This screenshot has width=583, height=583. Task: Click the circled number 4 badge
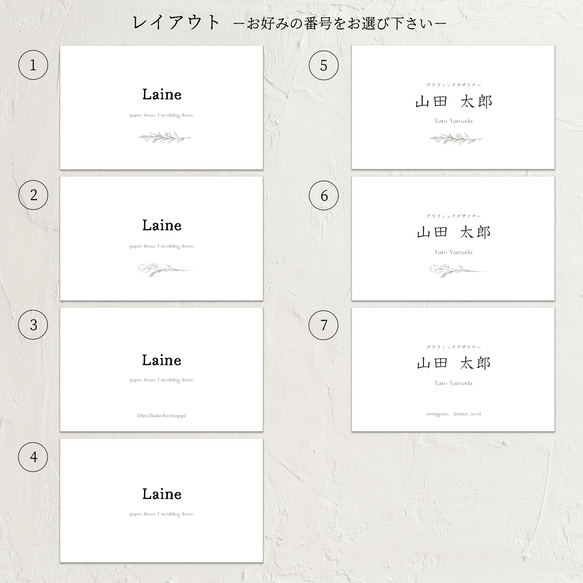pos(33,457)
